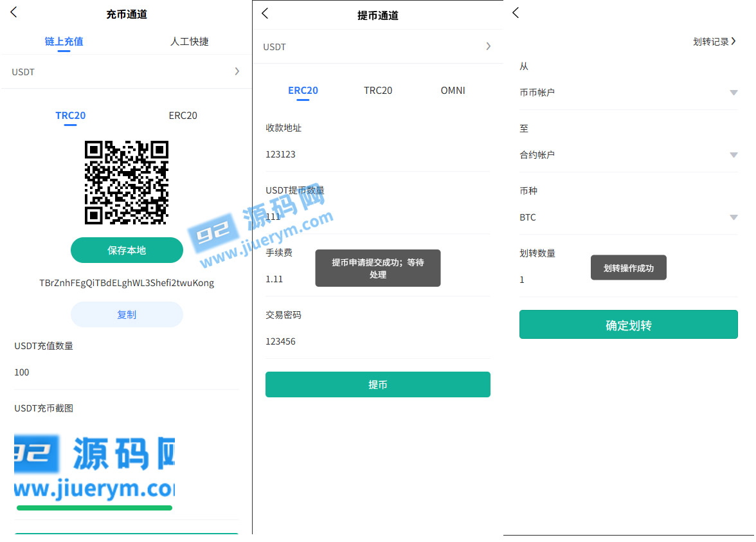
Task: Go back from the 提币通道 screen
Action: pyautogui.click(x=265, y=13)
